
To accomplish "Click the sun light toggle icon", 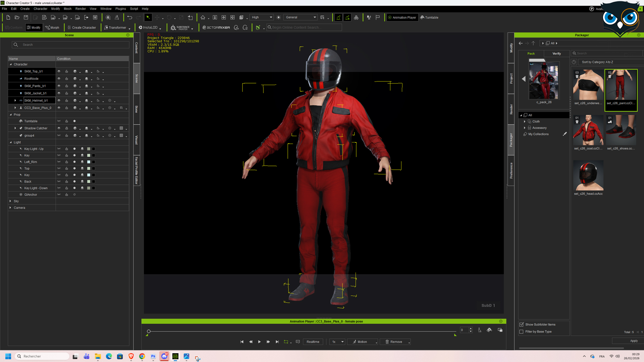I will [278, 17].
